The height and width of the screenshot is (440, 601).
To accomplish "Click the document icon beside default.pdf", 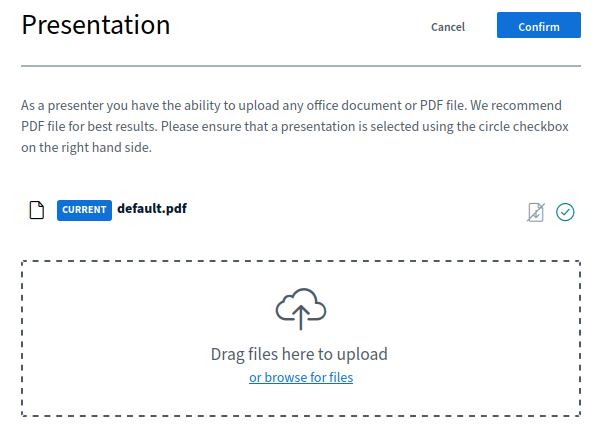I will [x=37, y=210].
